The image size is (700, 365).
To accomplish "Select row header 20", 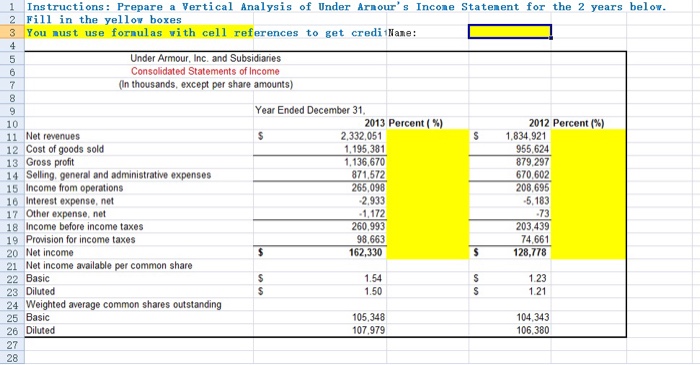I will 12,253.
